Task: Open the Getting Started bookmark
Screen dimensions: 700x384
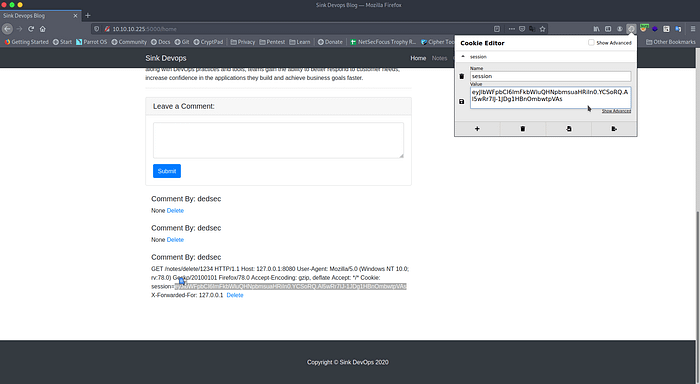Action: click(x=26, y=42)
